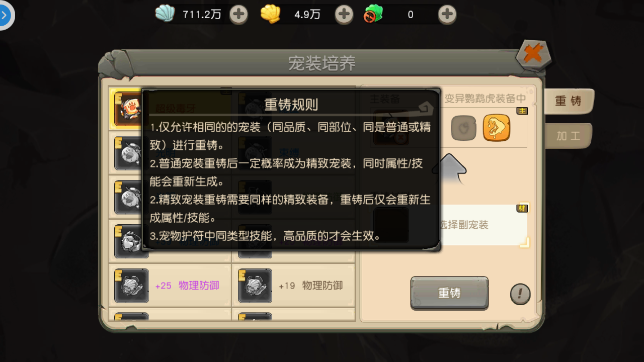The height and width of the screenshot is (362, 644).
Task: Add more gold shell currency
Action: pyautogui.click(x=344, y=15)
